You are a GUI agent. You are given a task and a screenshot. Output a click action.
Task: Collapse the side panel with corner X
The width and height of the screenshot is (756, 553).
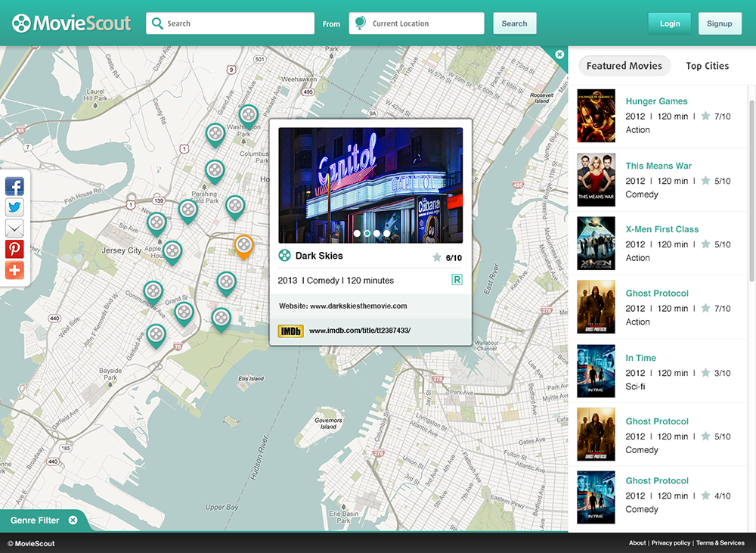point(559,54)
